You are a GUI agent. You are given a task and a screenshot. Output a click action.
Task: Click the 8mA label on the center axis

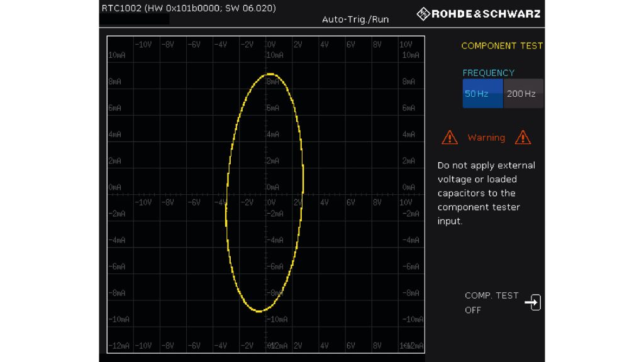point(272,82)
